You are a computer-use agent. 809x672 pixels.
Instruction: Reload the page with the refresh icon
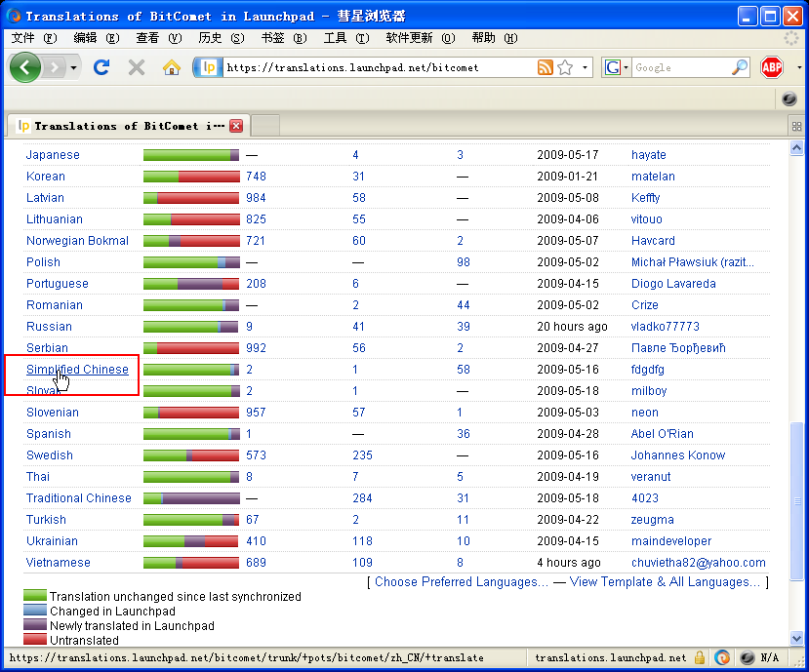101,67
